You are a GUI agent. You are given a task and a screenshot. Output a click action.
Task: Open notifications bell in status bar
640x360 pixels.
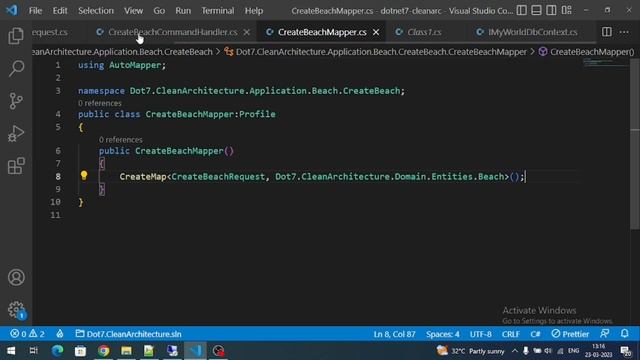624,333
